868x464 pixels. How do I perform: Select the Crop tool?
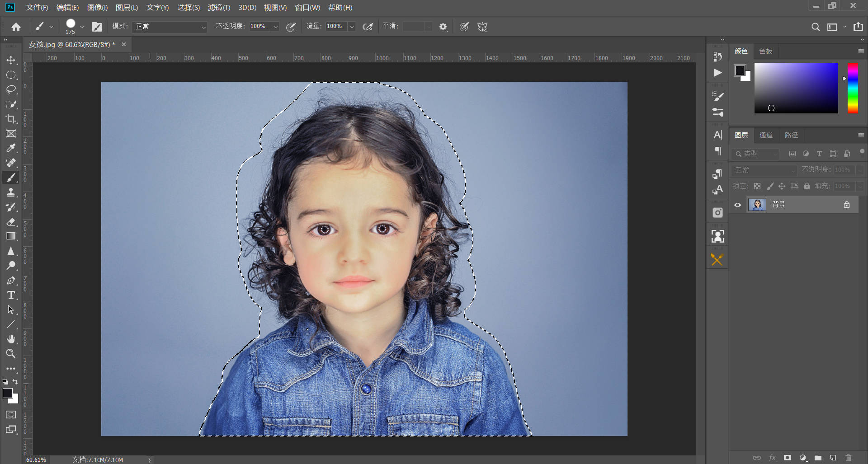tap(11, 119)
